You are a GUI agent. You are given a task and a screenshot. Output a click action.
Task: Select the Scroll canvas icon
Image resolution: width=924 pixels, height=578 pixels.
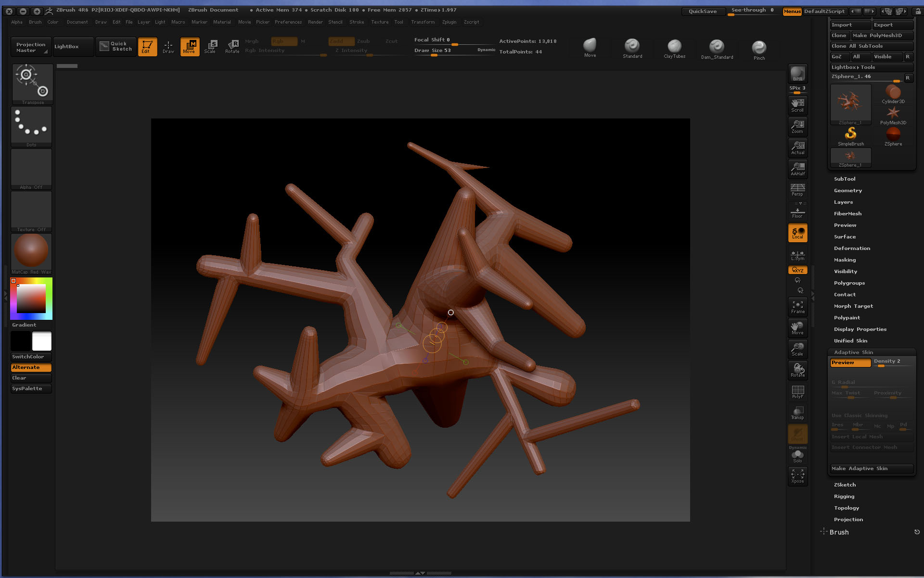pyautogui.click(x=797, y=105)
